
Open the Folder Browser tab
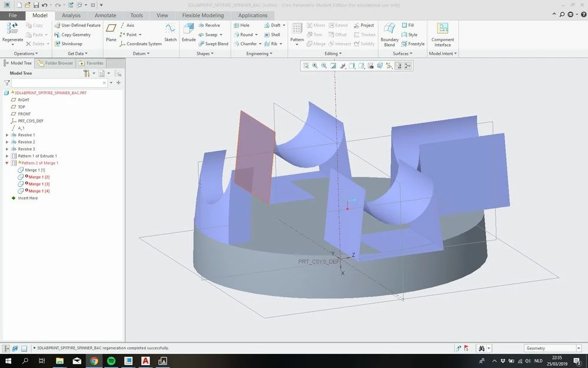55,63
